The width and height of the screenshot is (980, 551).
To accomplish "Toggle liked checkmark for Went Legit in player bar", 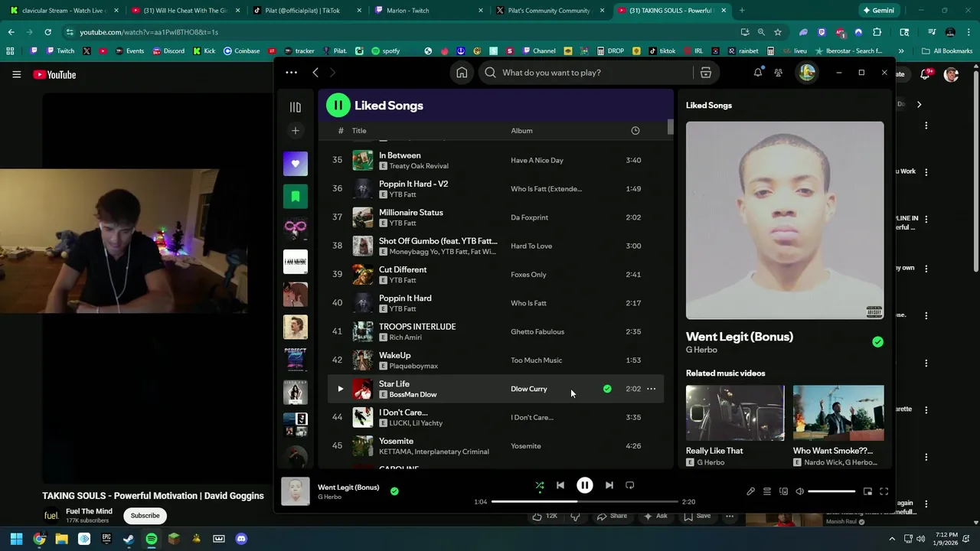I will [x=394, y=491].
